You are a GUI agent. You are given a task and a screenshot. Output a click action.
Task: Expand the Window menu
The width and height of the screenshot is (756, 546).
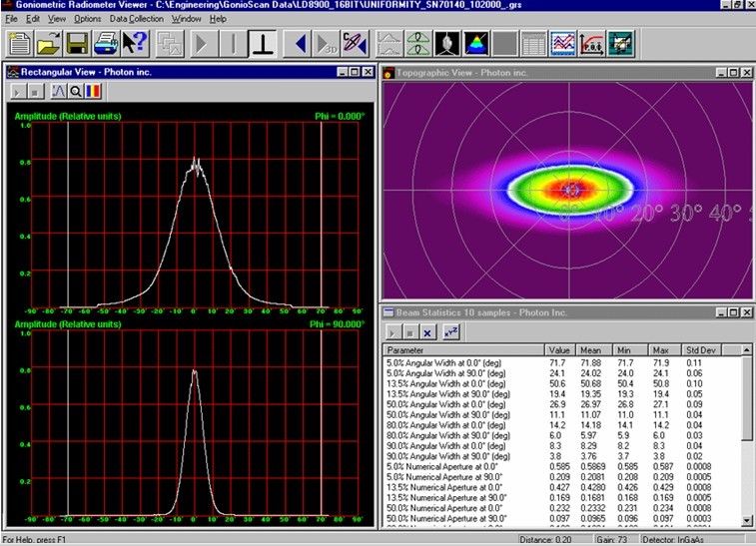coord(186,18)
